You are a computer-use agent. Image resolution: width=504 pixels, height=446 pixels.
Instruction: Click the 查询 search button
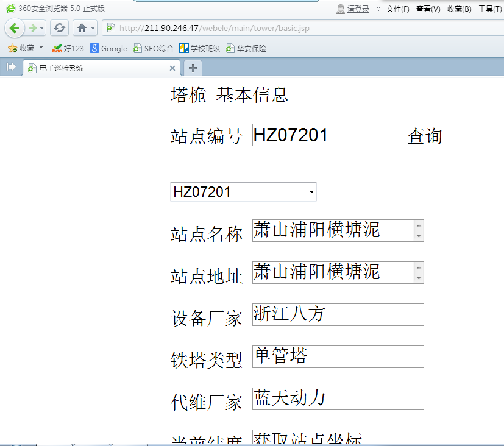pyautogui.click(x=425, y=136)
